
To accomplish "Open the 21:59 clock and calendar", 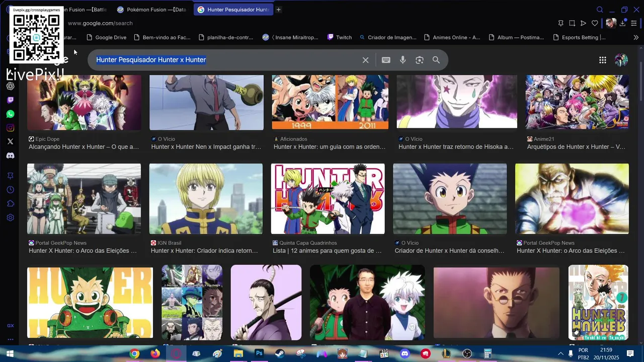I will 606,354.
